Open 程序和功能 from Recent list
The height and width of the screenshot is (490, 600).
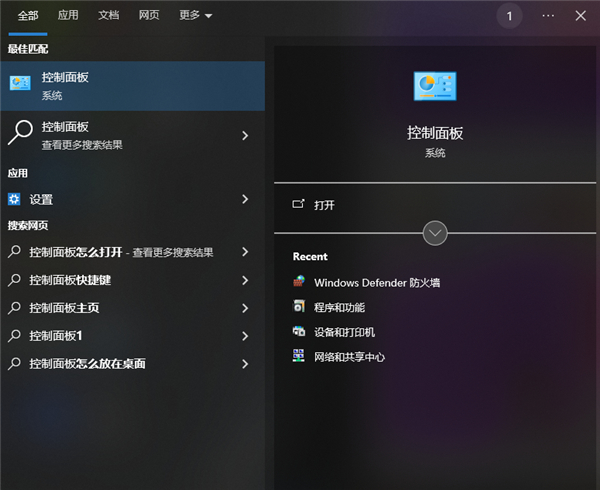339,307
